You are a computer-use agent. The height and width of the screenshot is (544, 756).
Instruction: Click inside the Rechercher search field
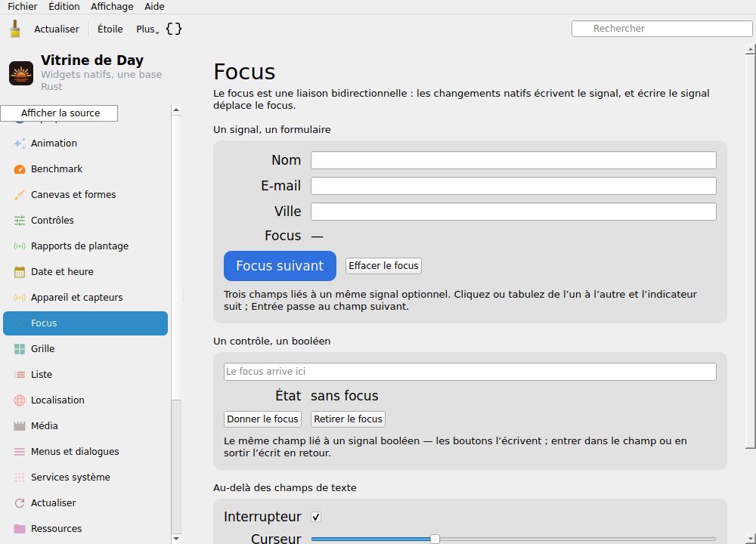pyautogui.click(x=661, y=29)
